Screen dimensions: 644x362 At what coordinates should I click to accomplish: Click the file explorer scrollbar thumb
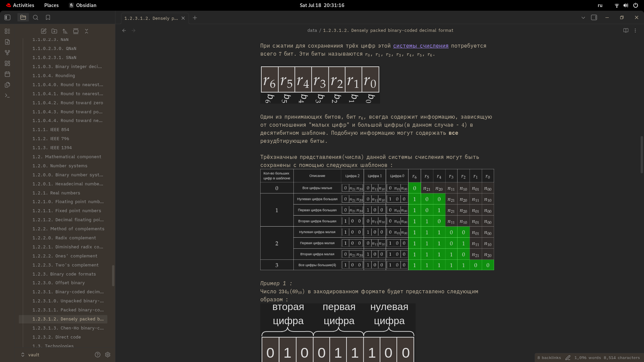(x=113, y=276)
